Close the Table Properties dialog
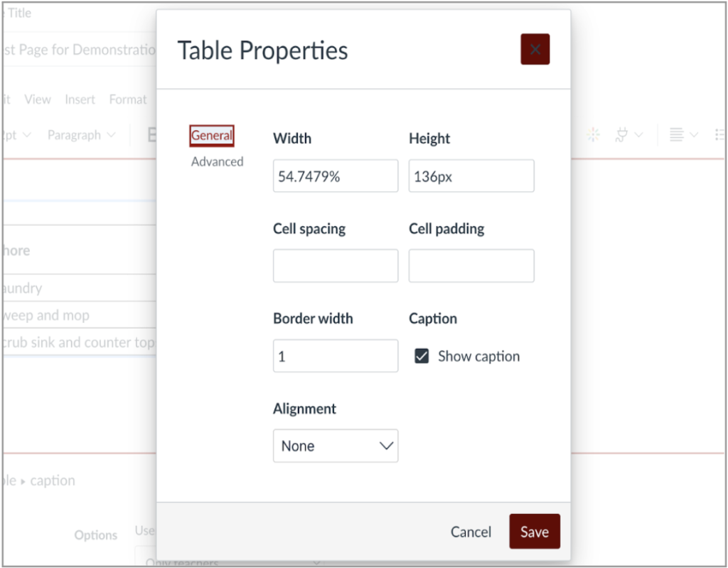Image resolution: width=728 pixels, height=568 pixels. coord(535,48)
